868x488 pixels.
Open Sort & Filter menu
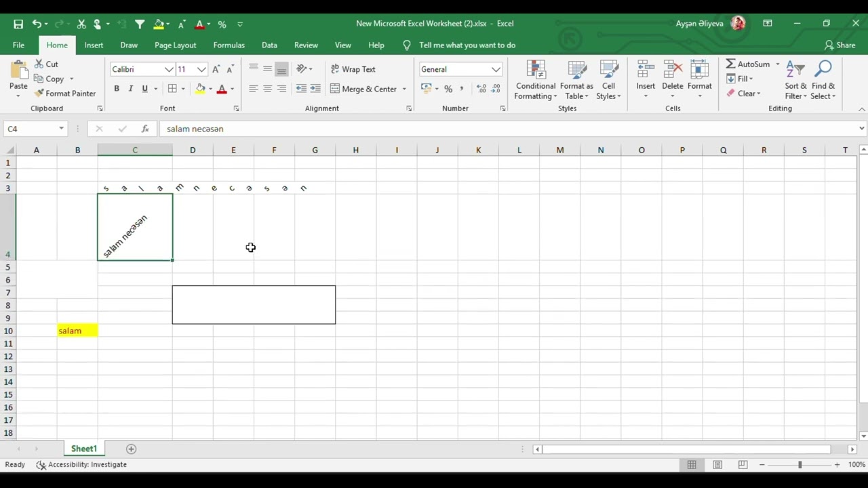point(795,80)
